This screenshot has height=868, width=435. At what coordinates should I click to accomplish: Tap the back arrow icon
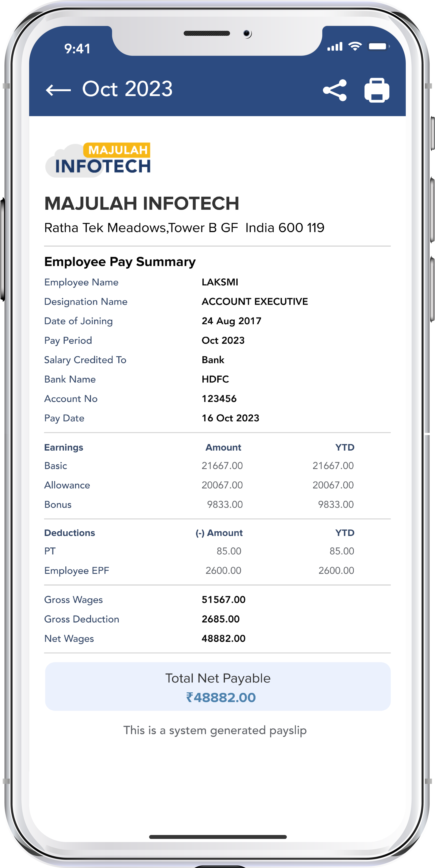click(x=58, y=90)
